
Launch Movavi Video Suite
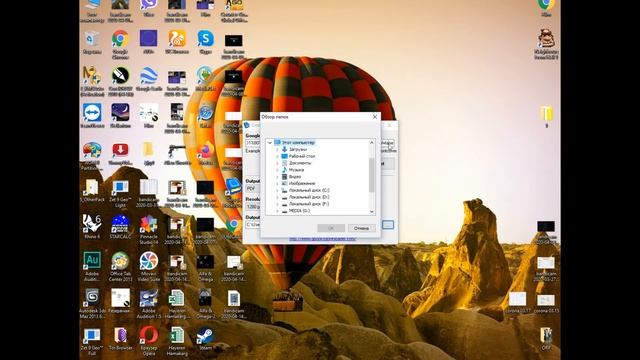149,267
